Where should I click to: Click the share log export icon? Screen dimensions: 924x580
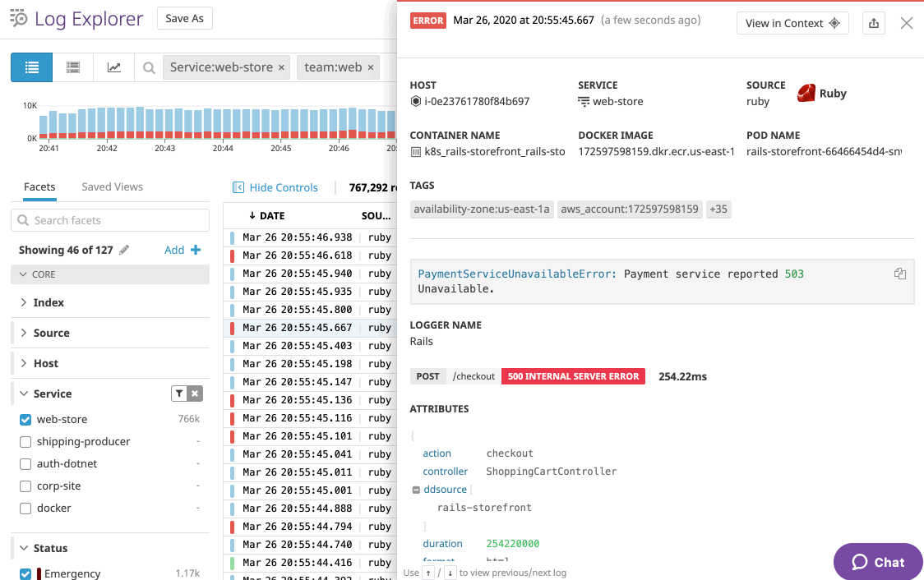click(874, 23)
